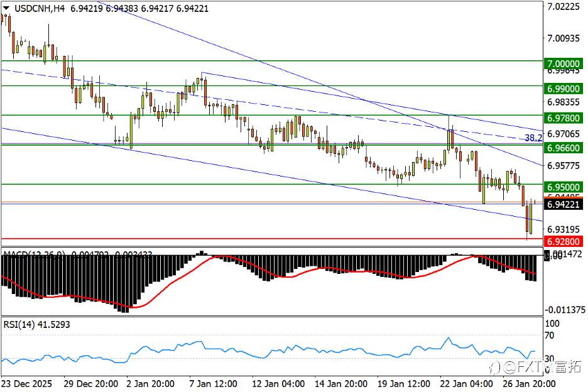The image size is (588, 392).
Task: Open the chart menu triangle beside USDCNH
Action: click(x=6, y=8)
